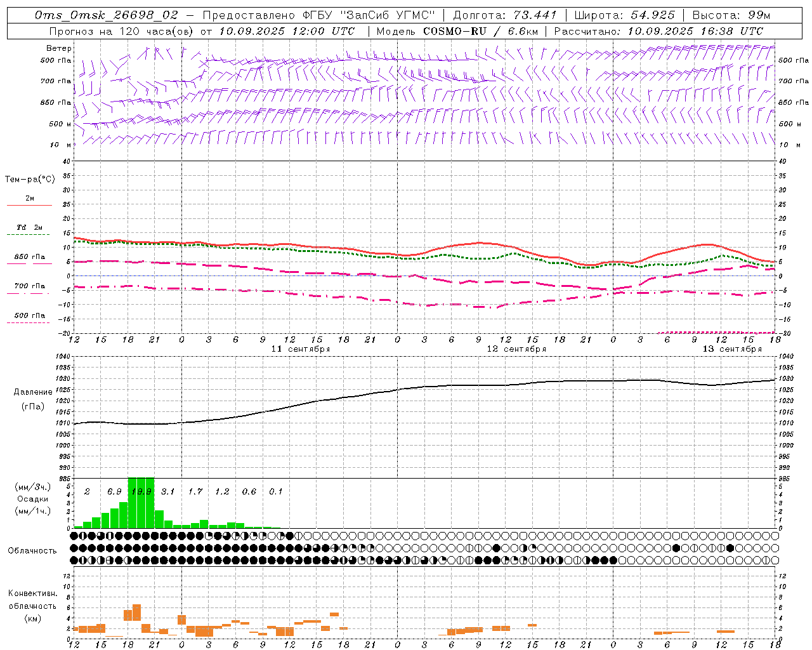Click the computed time 10.09.2025 16:38 UTC
The width and height of the screenshot is (812, 650).
tap(695, 31)
